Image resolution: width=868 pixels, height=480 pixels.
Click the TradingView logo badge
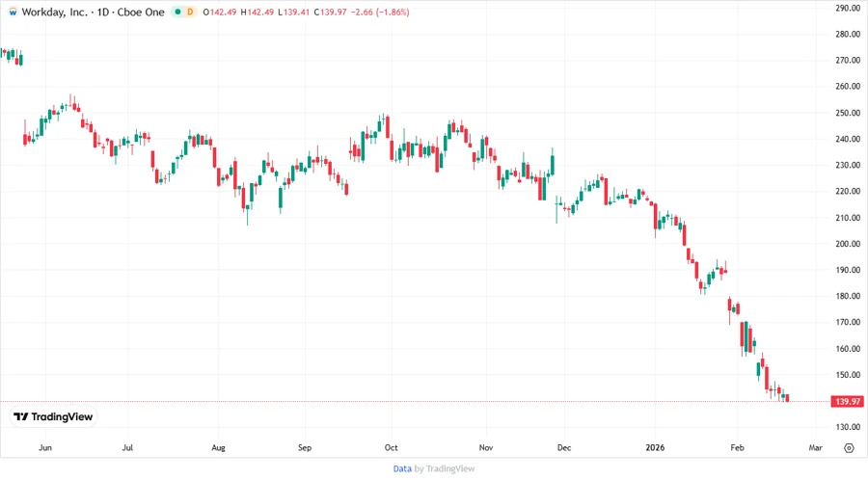[54, 417]
